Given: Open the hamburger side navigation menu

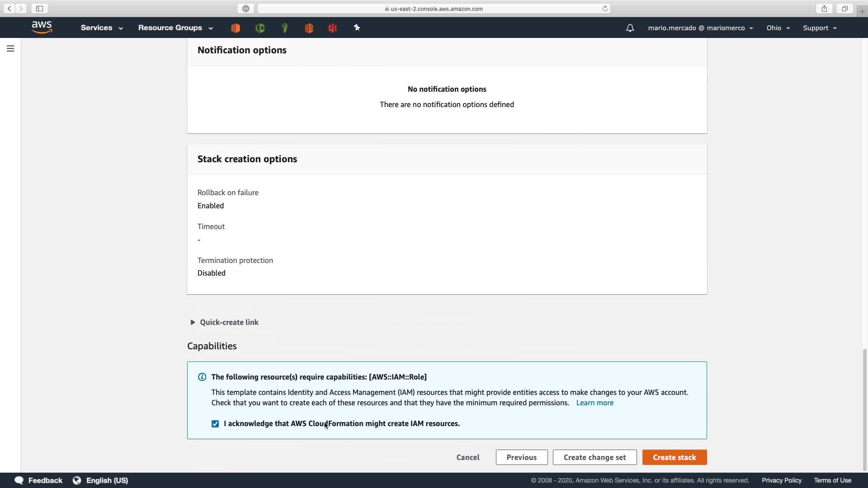Looking at the screenshot, I should (x=10, y=48).
